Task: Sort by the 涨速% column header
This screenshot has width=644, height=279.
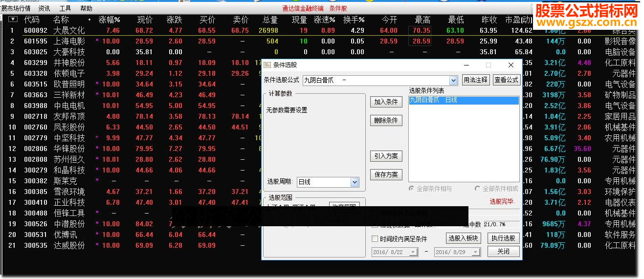Action: 325,20
